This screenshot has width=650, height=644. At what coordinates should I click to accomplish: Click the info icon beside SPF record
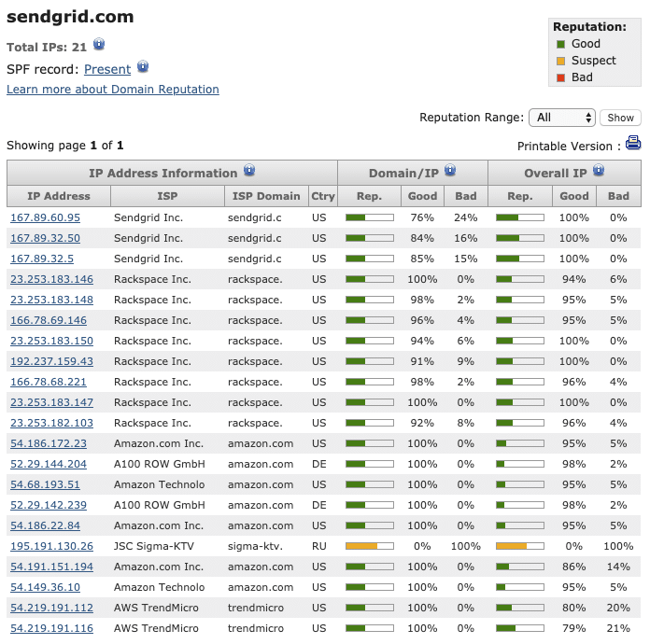(143, 66)
